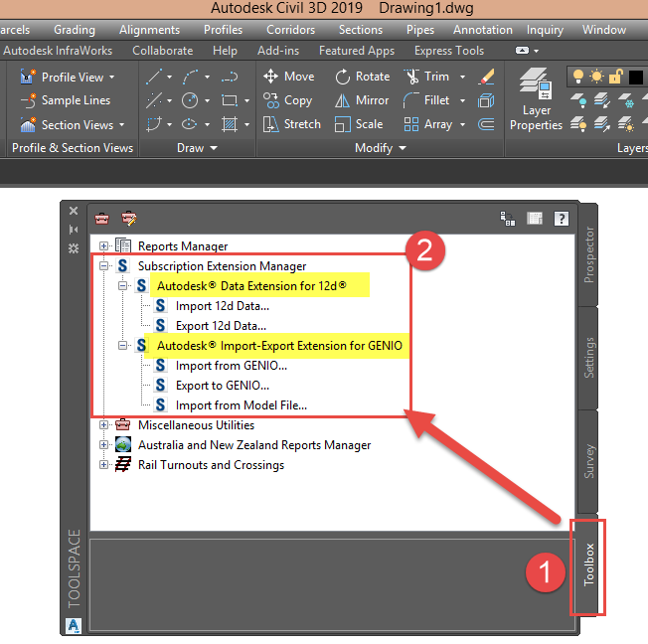Select the Sample Lines tool
648x644 pixels.
(66, 100)
